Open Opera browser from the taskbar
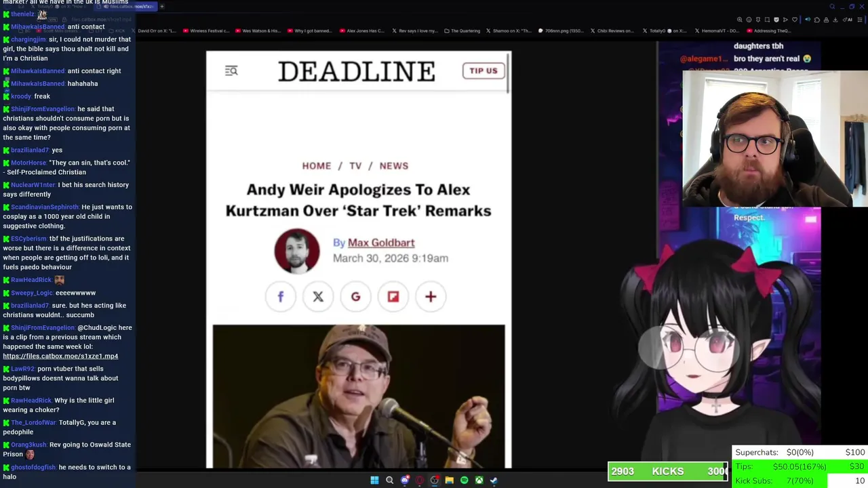This screenshot has height=488, width=868. (420, 480)
